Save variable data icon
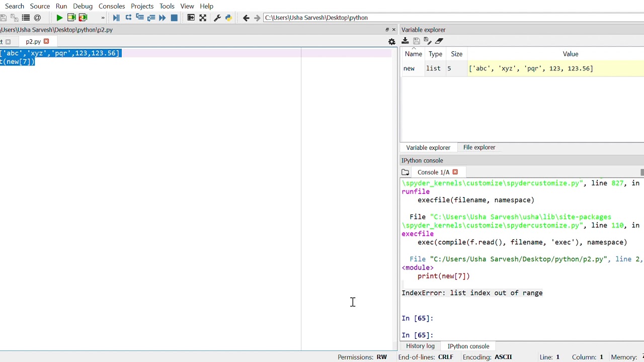Viewport: 644px width, 362px height. 417,41
